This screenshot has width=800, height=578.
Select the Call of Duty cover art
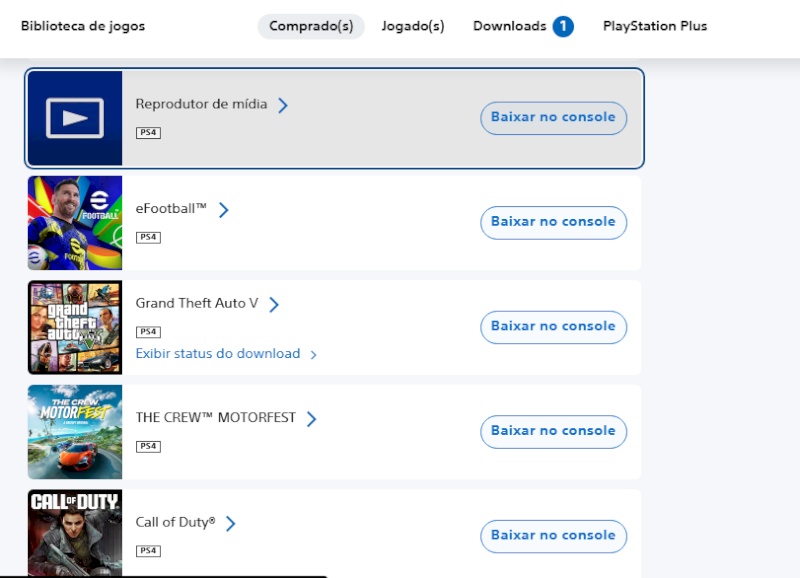click(x=75, y=533)
